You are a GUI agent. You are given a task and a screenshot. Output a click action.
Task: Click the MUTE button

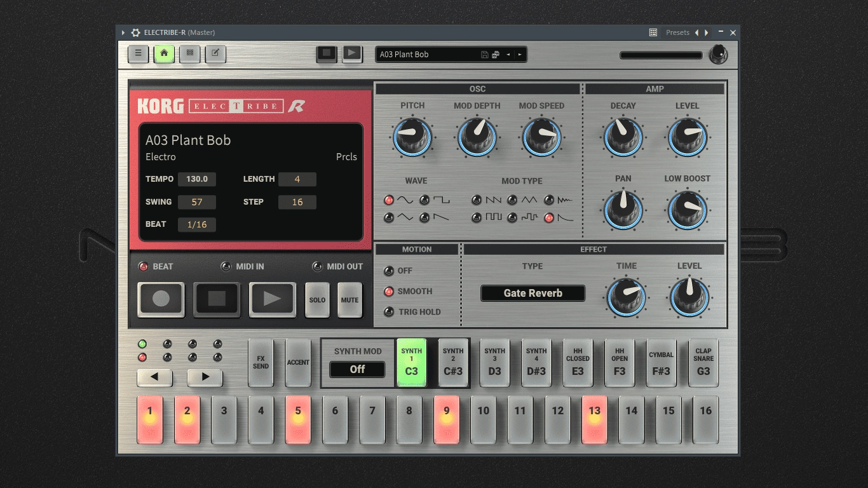click(349, 299)
